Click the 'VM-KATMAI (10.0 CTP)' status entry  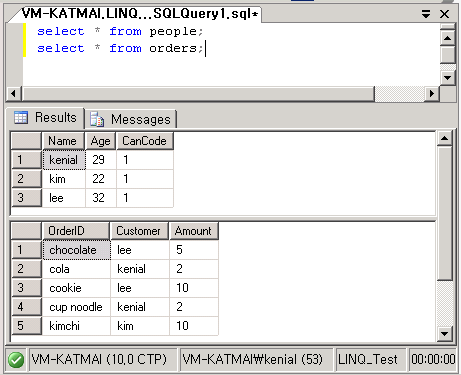point(103,360)
